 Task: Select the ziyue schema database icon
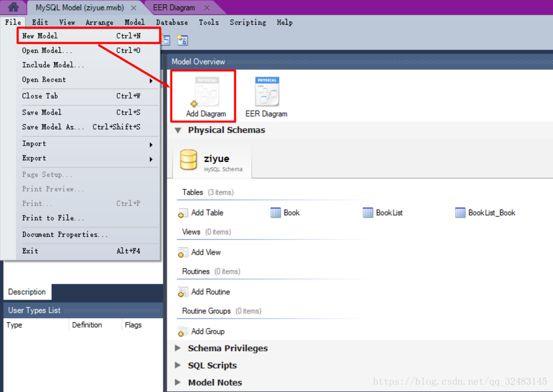point(188,160)
